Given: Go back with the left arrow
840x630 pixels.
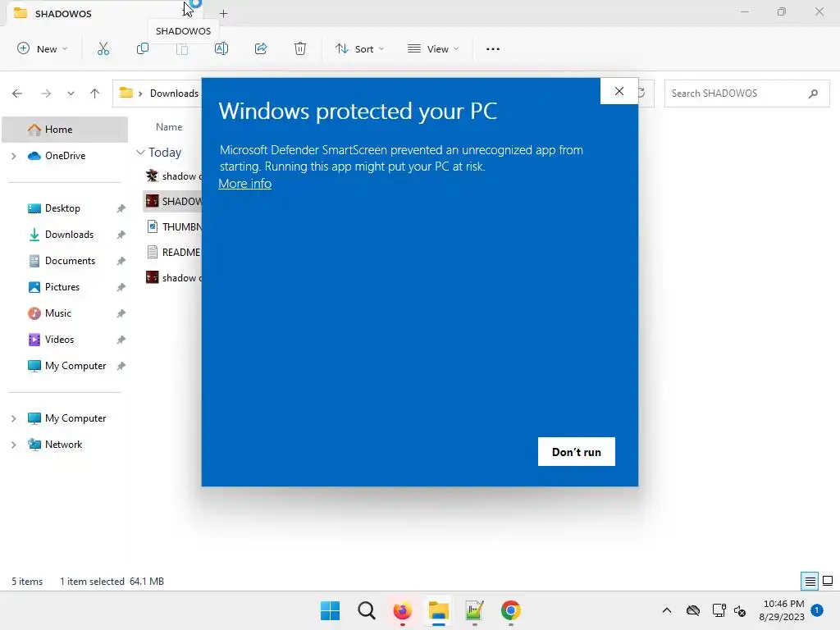Looking at the screenshot, I should 17,94.
